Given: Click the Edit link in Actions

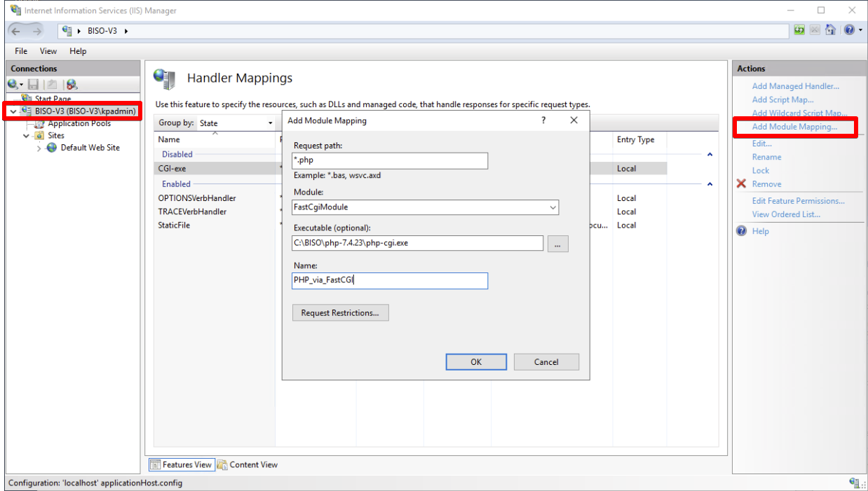Looking at the screenshot, I should (761, 144).
